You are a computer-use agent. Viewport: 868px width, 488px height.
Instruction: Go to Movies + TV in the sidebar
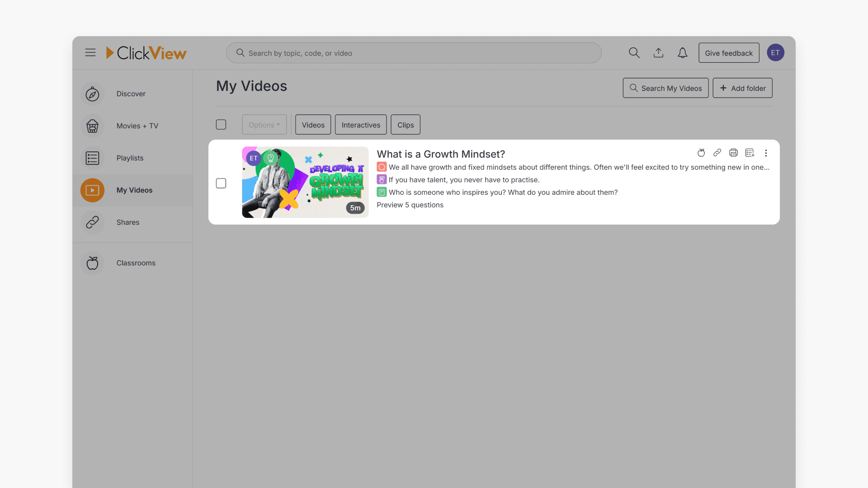(137, 126)
